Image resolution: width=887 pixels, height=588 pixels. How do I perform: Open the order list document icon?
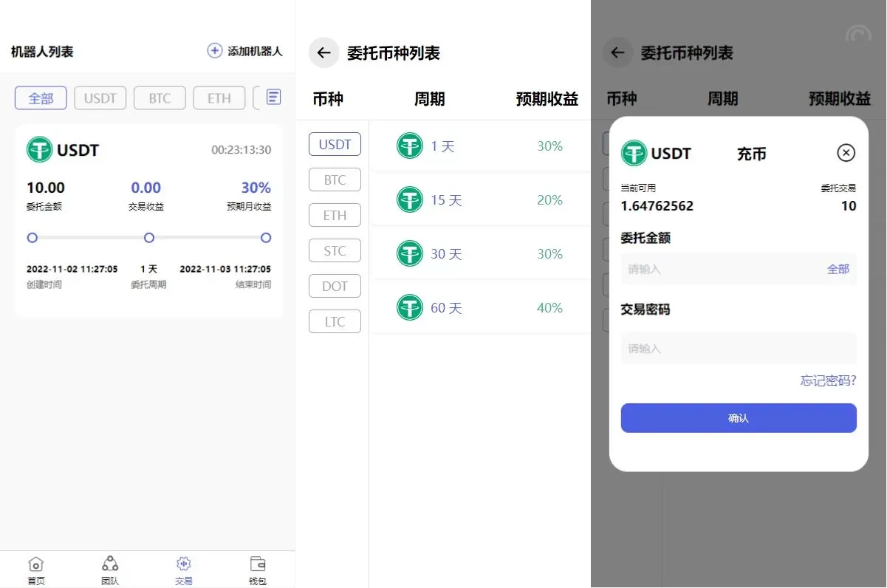click(273, 98)
